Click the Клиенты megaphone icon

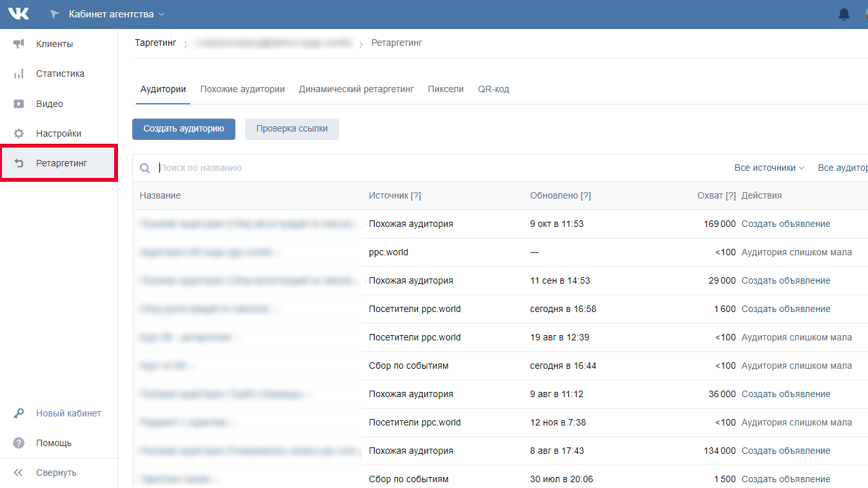click(x=19, y=44)
